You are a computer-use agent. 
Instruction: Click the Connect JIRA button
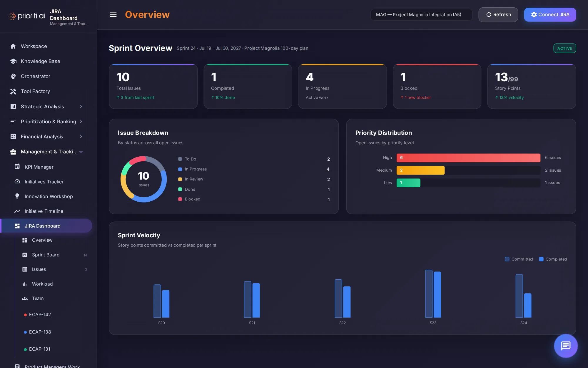click(550, 15)
